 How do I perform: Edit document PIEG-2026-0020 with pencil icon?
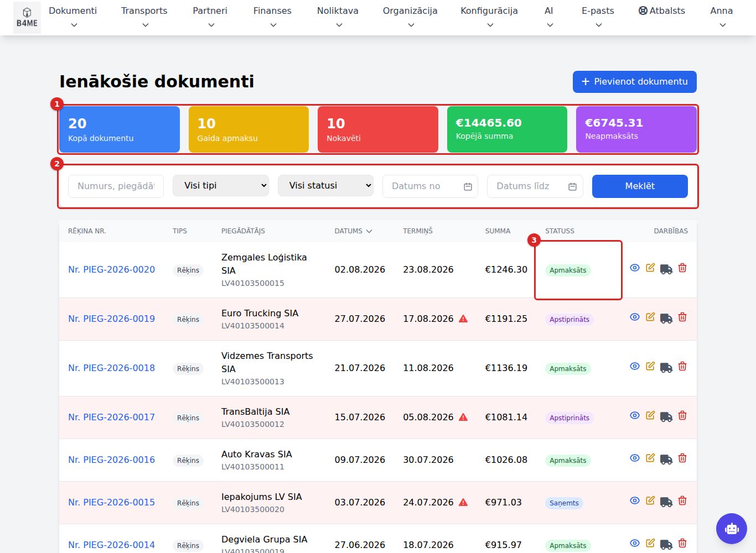[650, 268]
